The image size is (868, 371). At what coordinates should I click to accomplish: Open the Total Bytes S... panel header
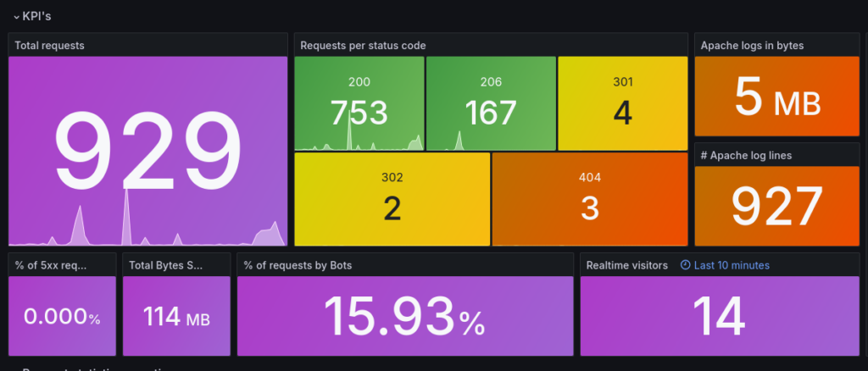[x=165, y=265]
